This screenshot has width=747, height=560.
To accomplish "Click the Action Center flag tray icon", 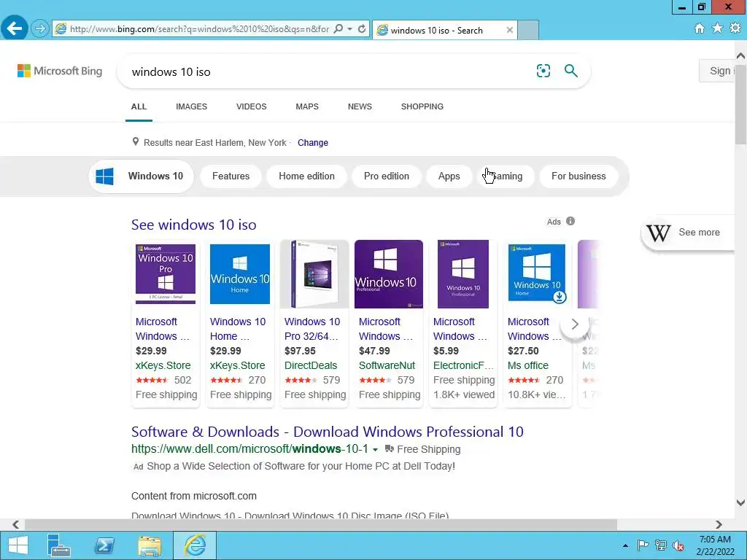I will tap(643, 545).
